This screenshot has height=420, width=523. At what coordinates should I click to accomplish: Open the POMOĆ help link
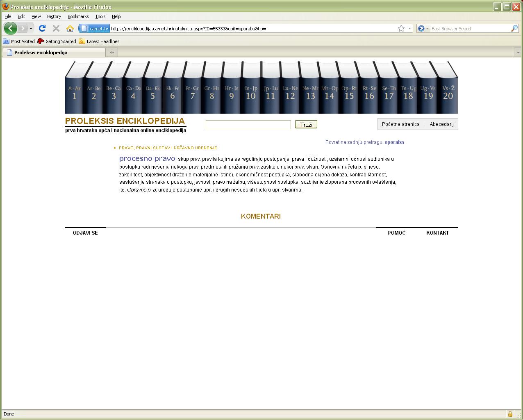coord(396,233)
